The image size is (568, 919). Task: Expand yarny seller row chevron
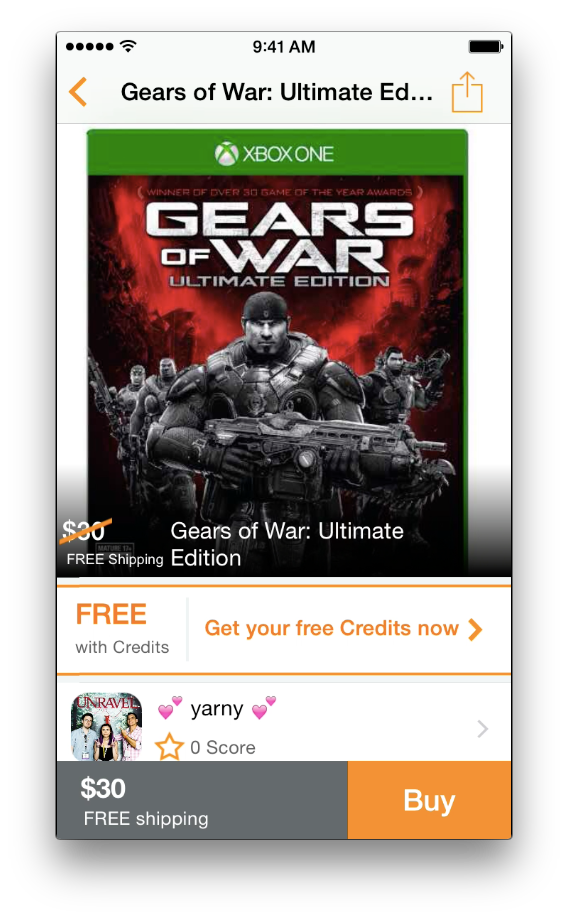tap(482, 729)
